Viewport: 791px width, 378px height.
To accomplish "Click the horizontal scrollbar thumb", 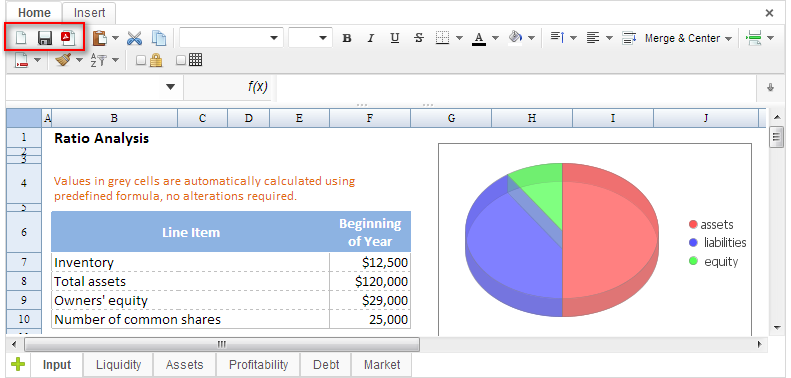I will coord(221,345).
